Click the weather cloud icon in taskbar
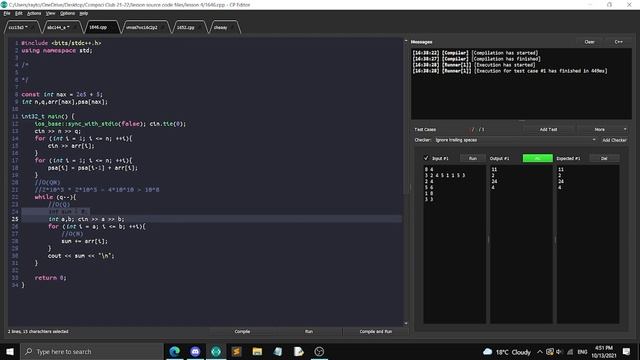The height and width of the screenshot is (360, 640). 487,351
